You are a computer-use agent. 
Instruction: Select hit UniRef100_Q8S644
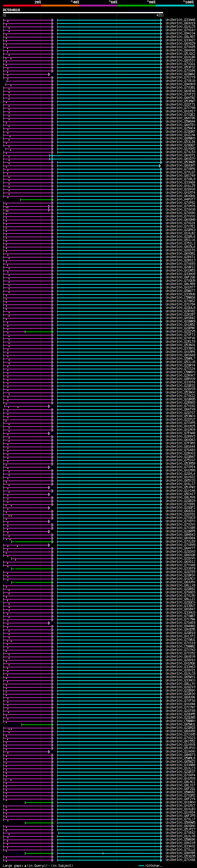[x=180, y=447]
